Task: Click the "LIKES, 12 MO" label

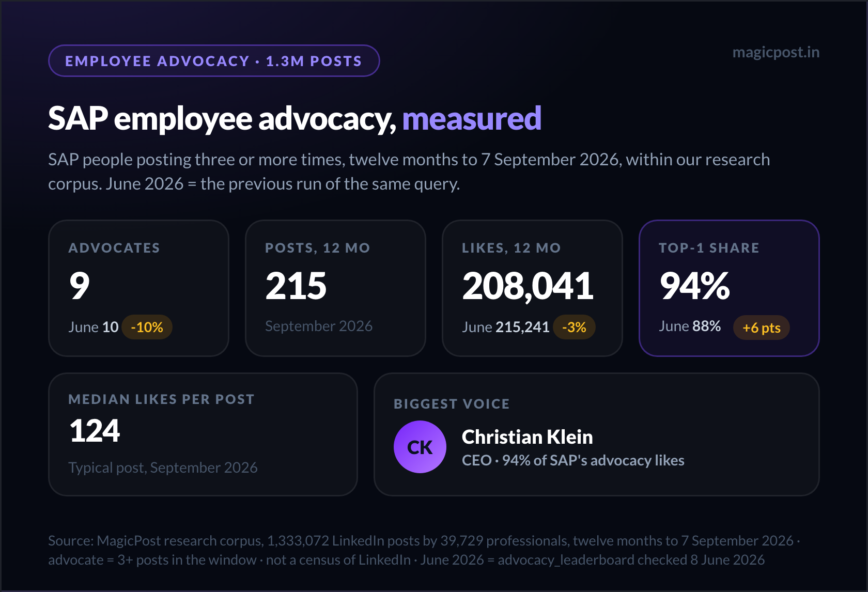Action: pos(512,248)
